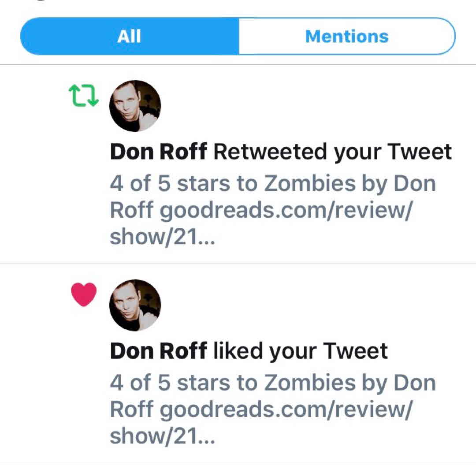
Task: Click the truncated "show/21..." text in the liked notification
Action: (x=162, y=437)
